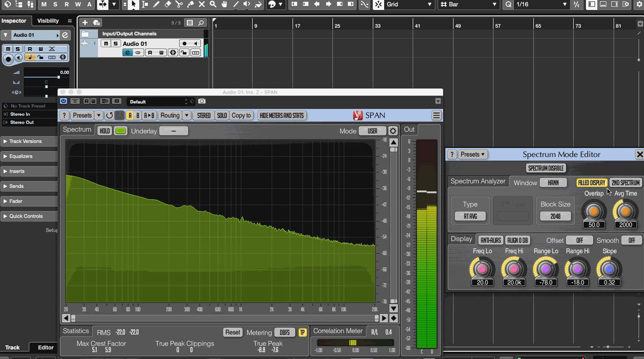Select the Statistics tab in SPAN
Viewport: 644px width, 359px height.
coord(76,331)
